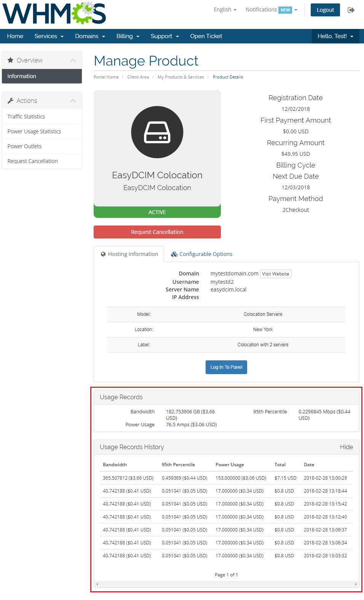The image size is (364, 600).
Task: Click the Power Usage column header
Action: (x=230, y=465)
